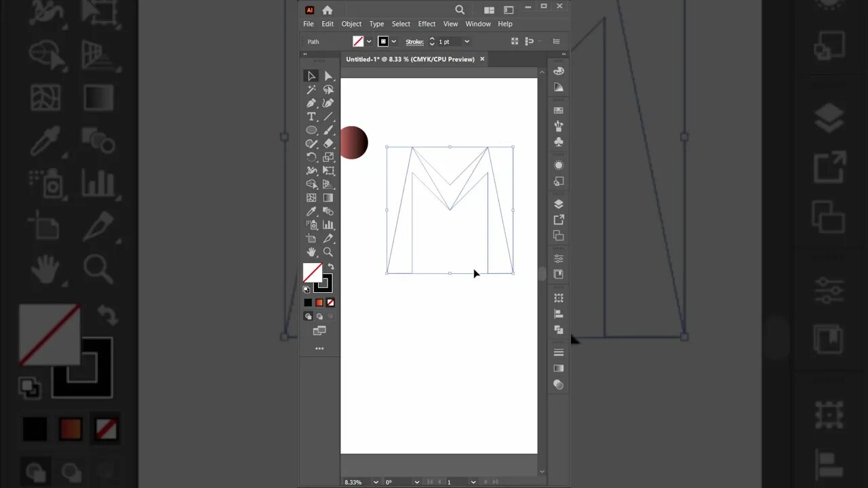Select the Magic Wand tool
Viewport: 868px width, 488px height.
coord(311,89)
